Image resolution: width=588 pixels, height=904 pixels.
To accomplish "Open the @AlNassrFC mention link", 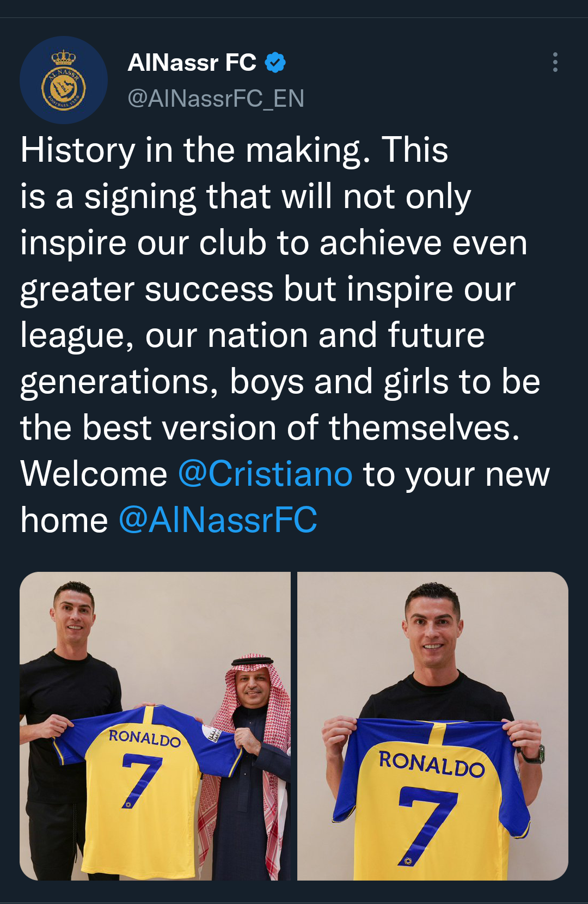I will [x=218, y=520].
